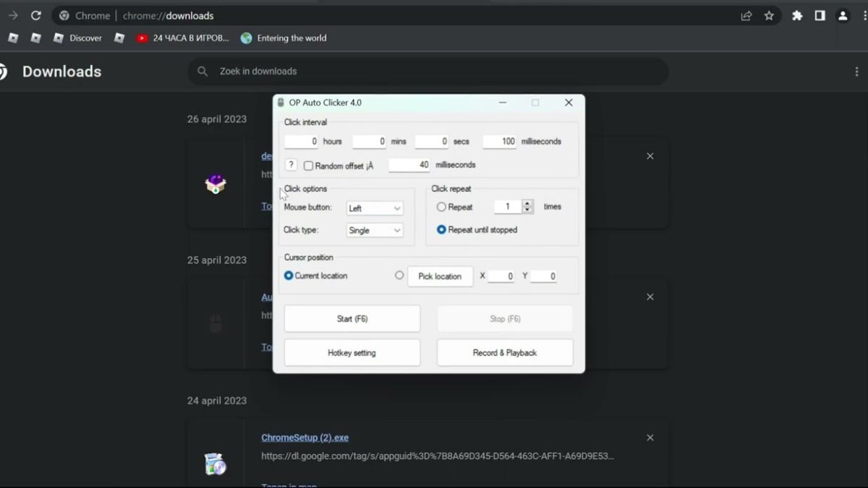Open the Mouse button dropdown
Screen dimensions: 868x488
click(x=374, y=208)
